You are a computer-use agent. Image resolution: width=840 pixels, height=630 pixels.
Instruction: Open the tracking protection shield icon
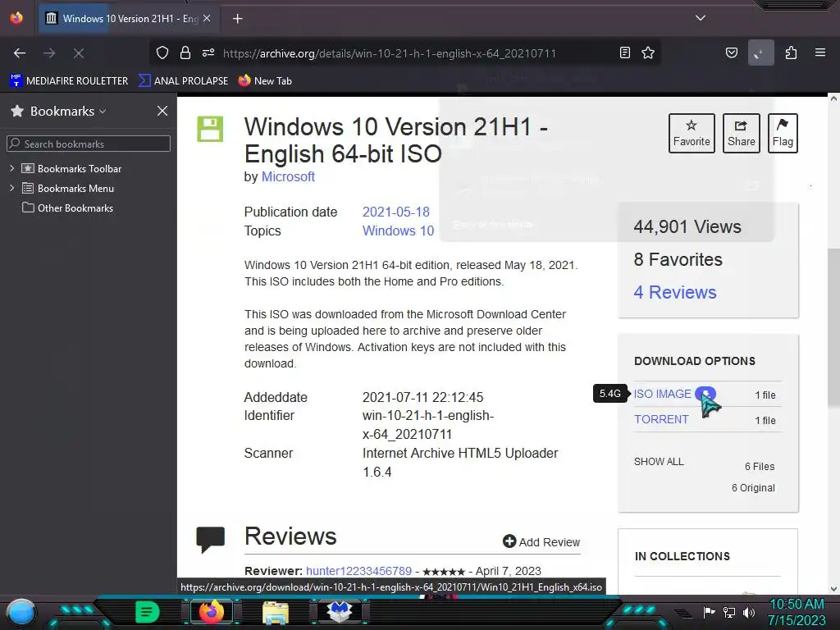coord(162,52)
